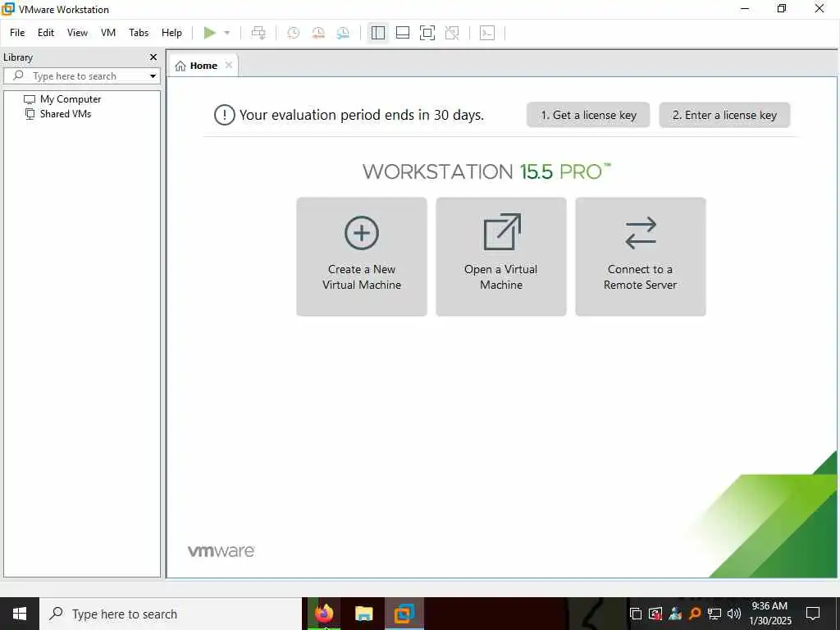This screenshot has width=840, height=630.
Task: Click the Send Ctrl+Alt+Del toolbar icon
Action: click(258, 33)
